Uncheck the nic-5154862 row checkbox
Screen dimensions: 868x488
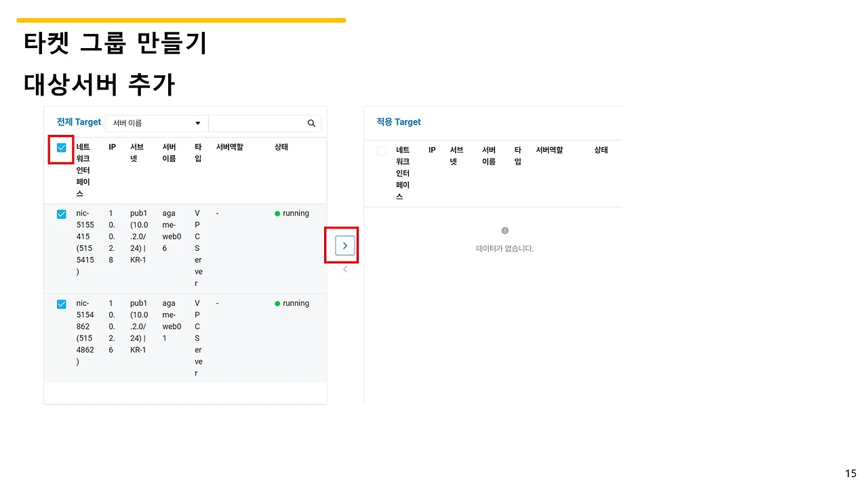tap(61, 304)
